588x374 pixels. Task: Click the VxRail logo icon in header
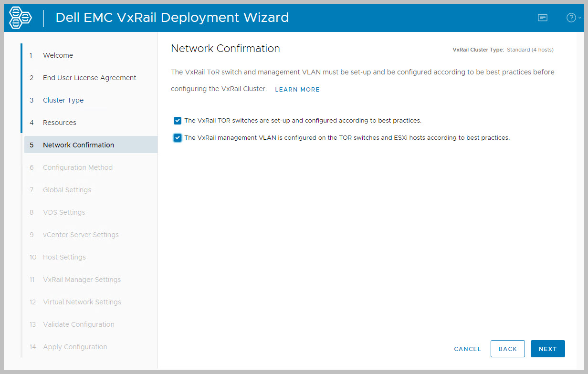pos(21,18)
